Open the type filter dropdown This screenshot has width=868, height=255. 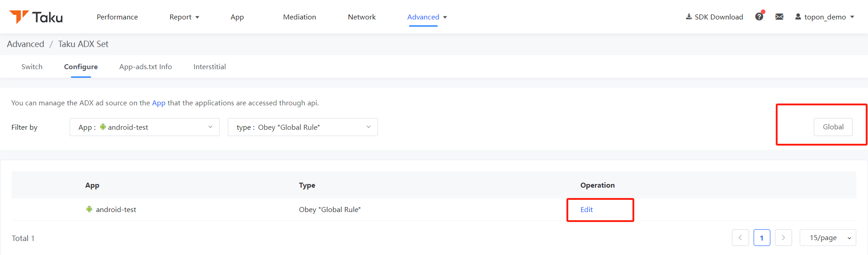[303, 127]
